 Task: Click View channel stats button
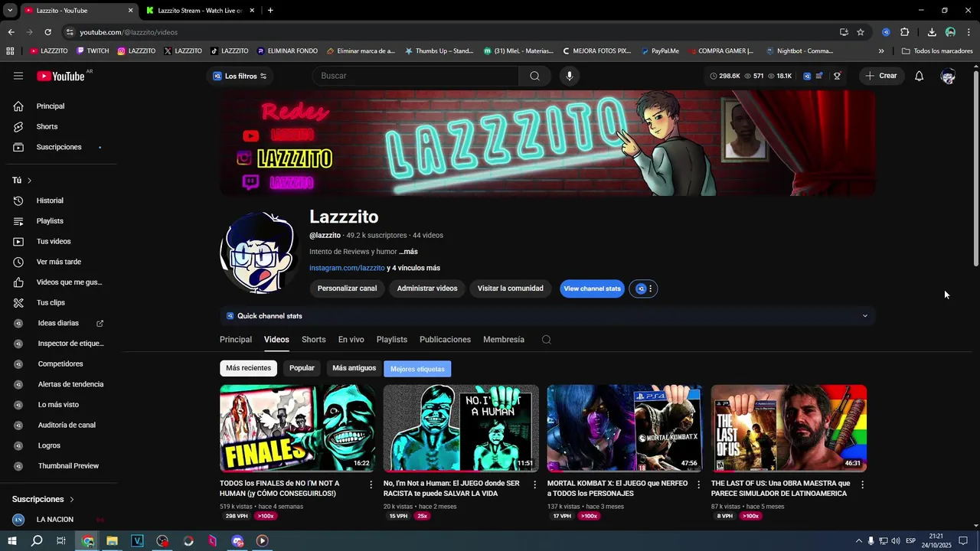click(x=592, y=289)
